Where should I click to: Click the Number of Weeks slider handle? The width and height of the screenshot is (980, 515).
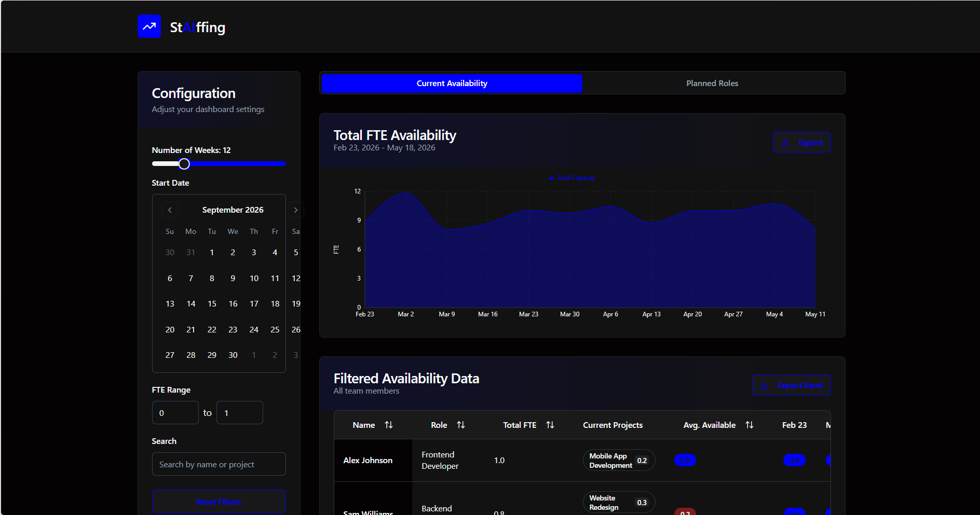[x=184, y=164]
